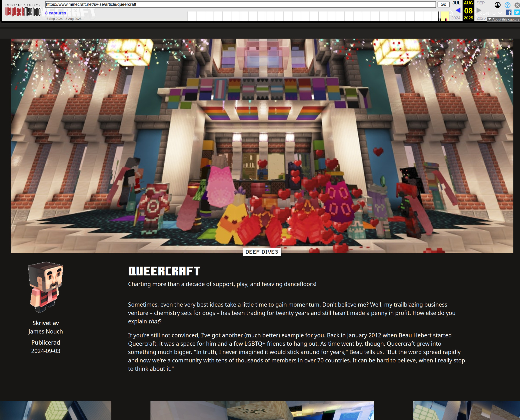The image size is (520, 420).
Task: Click the grey next capture arrow
Action: click(479, 10)
